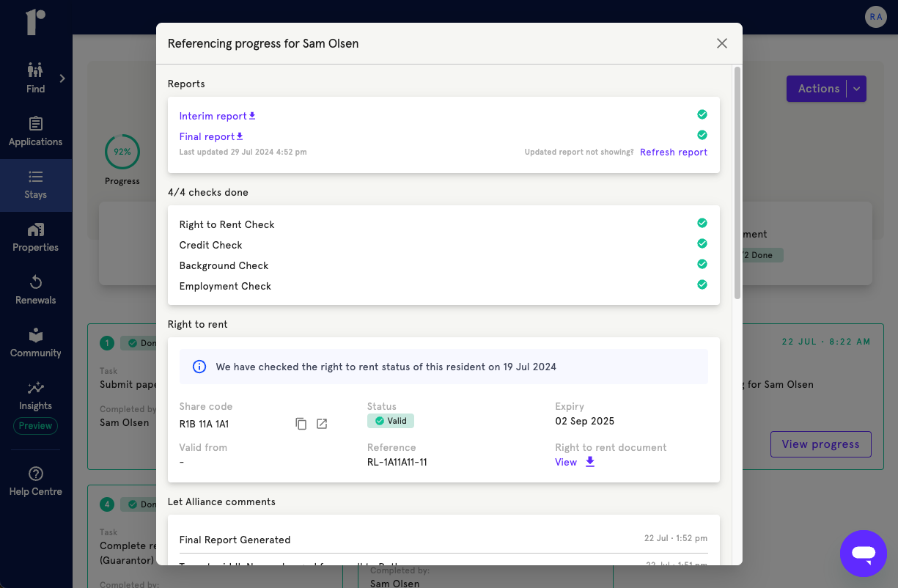Open share code in external link

[322, 424]
